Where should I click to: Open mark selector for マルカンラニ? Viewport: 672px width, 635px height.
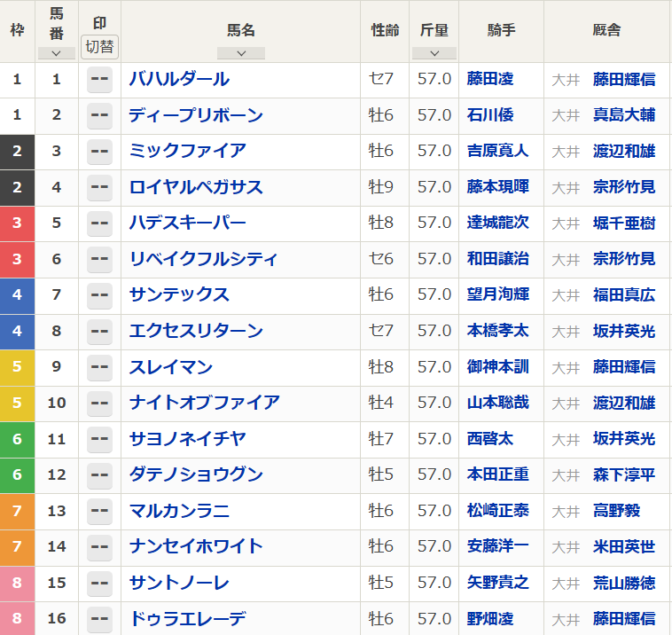(x=99, y=511)
